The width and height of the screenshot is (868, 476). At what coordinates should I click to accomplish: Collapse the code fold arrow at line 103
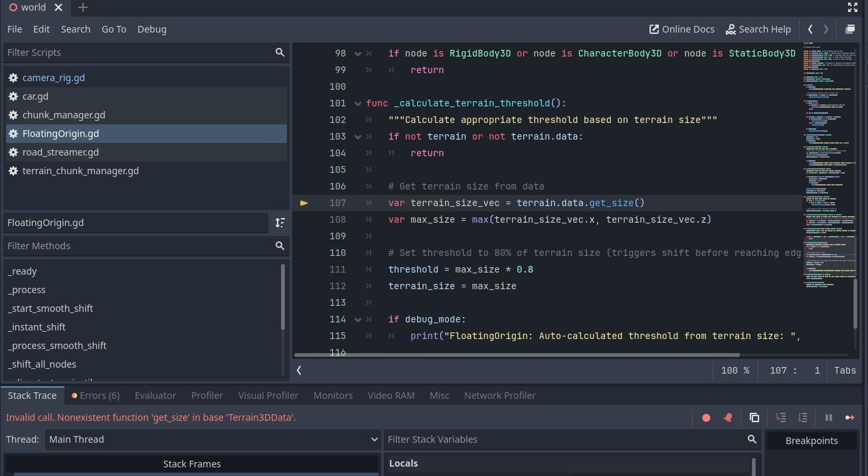[357, 136]
